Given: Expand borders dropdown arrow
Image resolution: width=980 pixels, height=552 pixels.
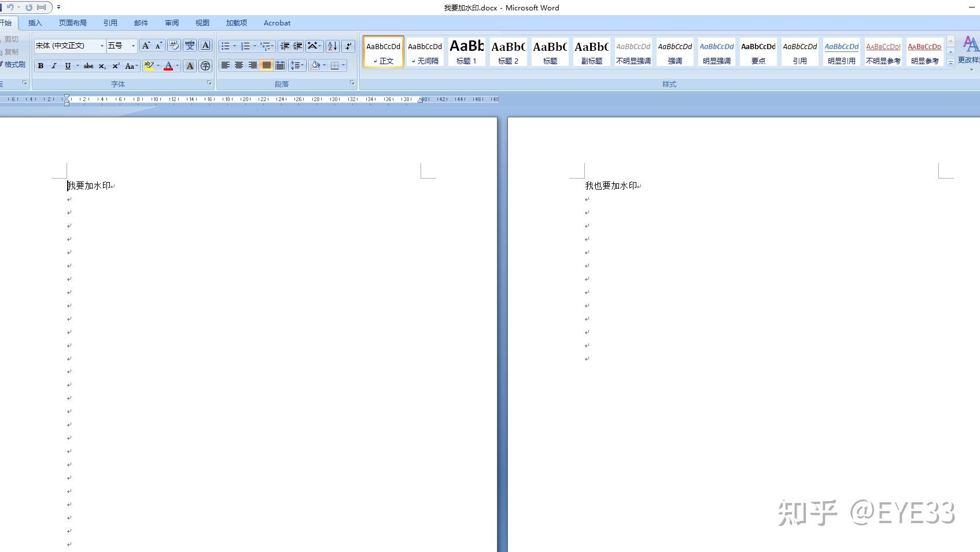Looking at the screenshot, I should tap(344, 65).
